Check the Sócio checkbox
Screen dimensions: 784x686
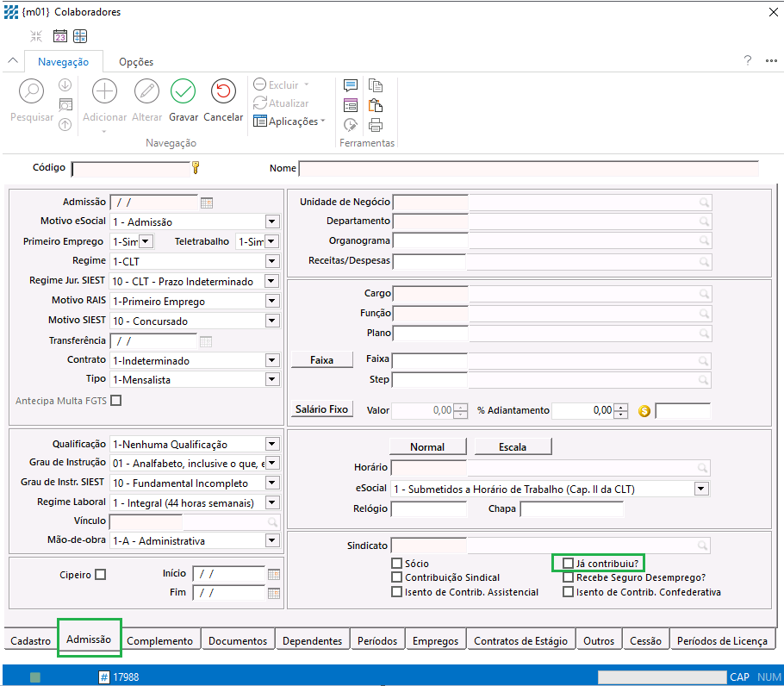pyautogui.click(x=396, y=564)
